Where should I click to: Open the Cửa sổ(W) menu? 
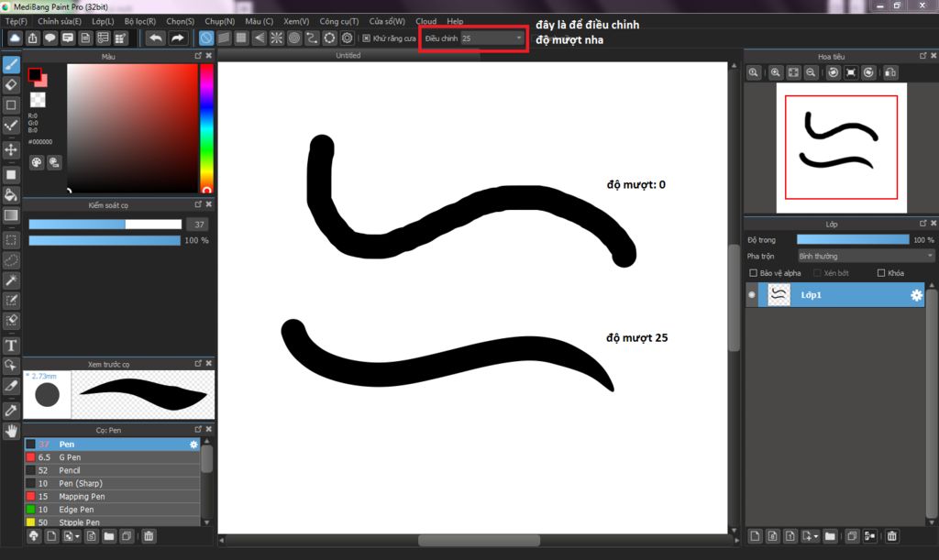[387, 21]
